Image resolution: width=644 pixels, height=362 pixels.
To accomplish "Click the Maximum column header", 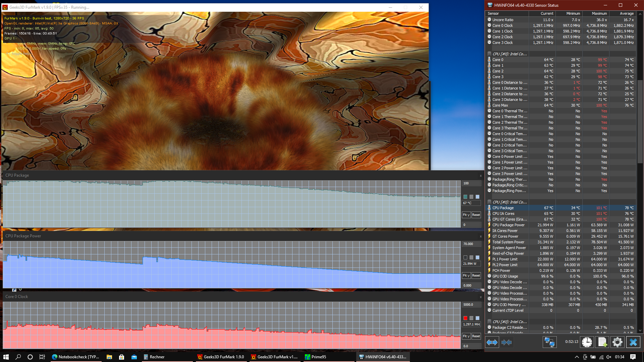I will [599, 13].
